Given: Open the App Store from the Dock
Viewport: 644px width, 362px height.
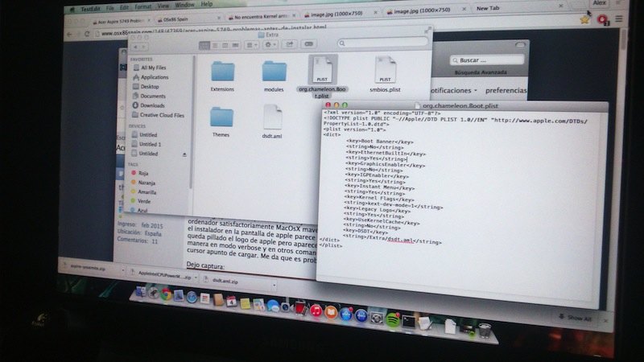Looking at the screenshot, I should (346, 315).
